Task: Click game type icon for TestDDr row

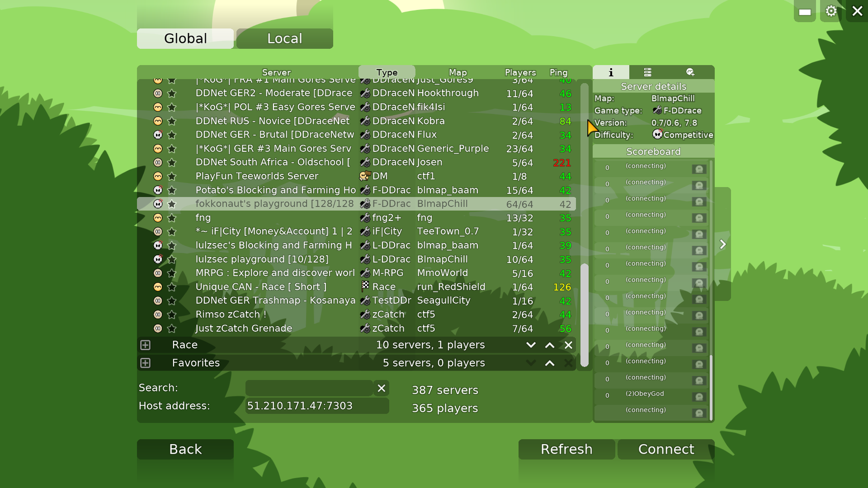Action: coord(365,300)
